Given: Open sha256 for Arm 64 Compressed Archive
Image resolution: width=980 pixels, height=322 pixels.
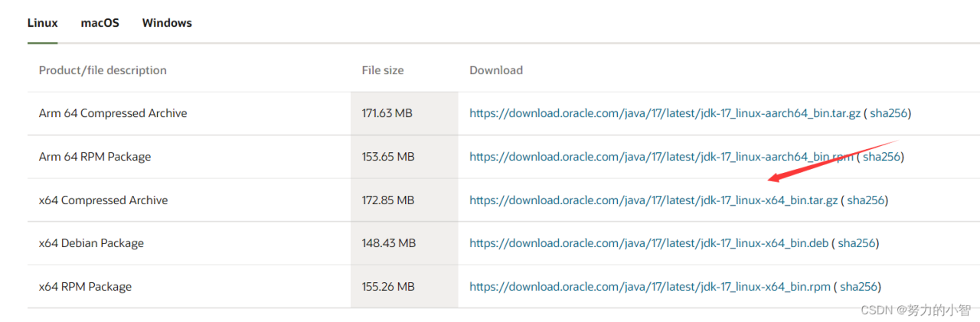Looking at the screenshot, I should pos(889,113).
